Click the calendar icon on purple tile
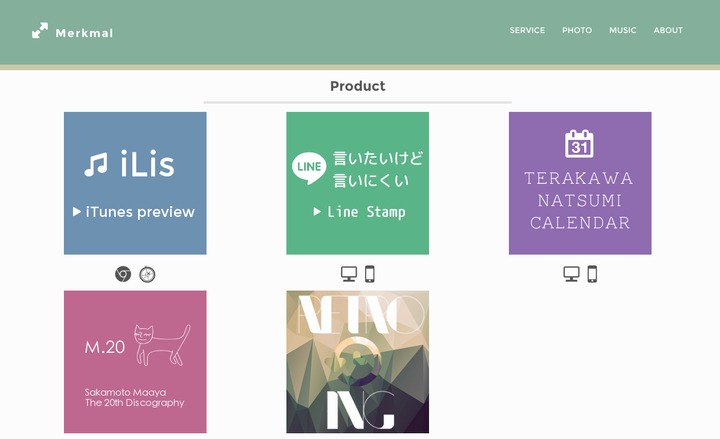Image resolution: width=720 pixels, height=439 pixels. 580,143
